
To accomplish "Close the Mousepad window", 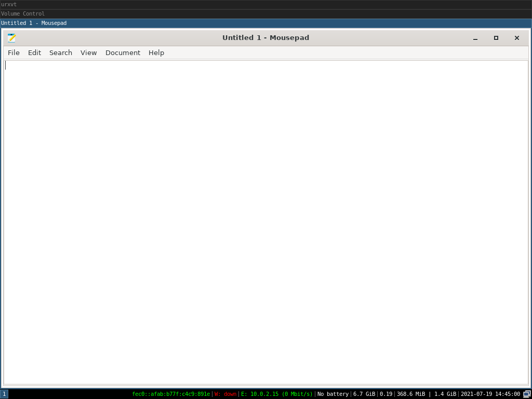I will (x=517, y=38).
